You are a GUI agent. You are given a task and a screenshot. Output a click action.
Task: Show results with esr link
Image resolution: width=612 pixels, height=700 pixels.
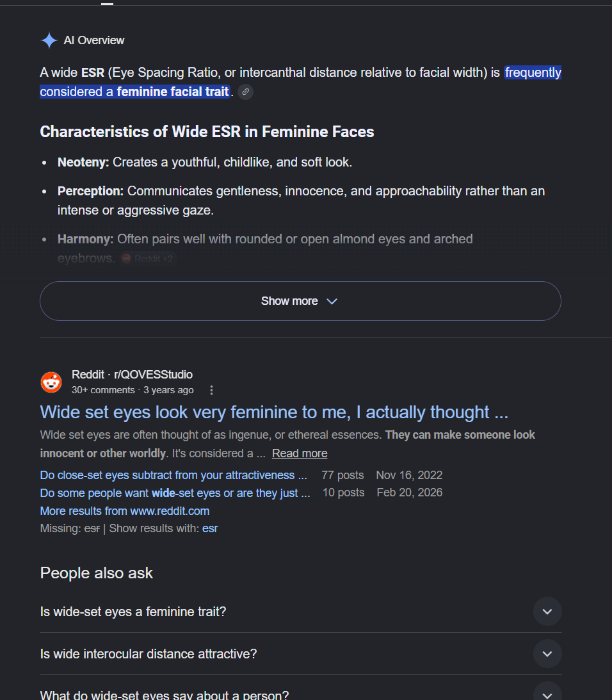(210, 528)
